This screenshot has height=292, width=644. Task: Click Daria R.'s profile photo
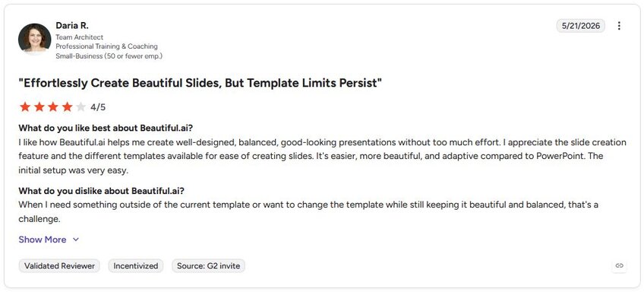point(34,39)
